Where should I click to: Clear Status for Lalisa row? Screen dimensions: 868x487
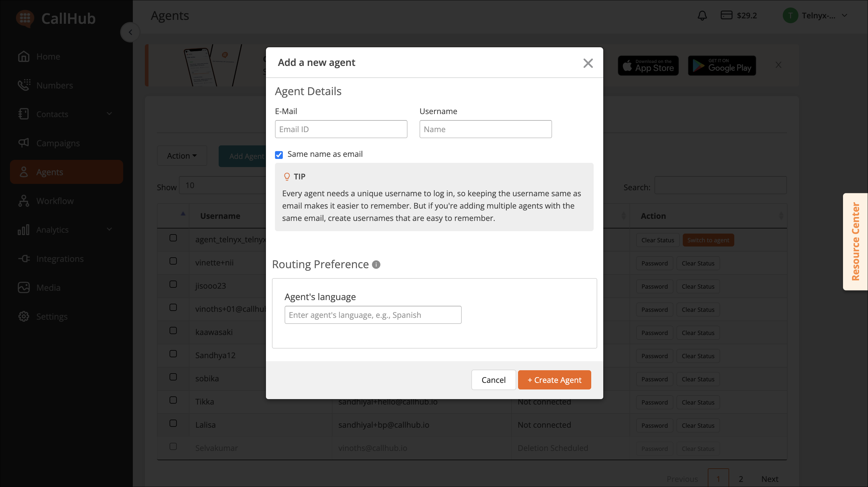click(698, 425)
